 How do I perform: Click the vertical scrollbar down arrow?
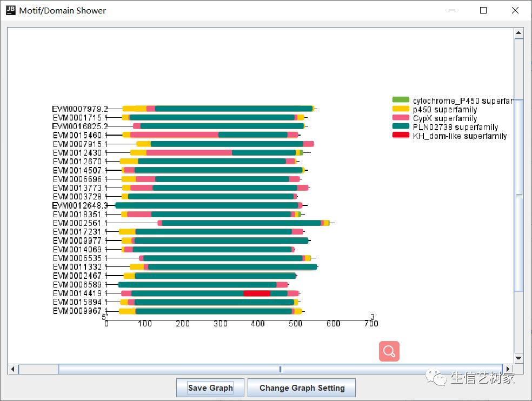(518, 358)
